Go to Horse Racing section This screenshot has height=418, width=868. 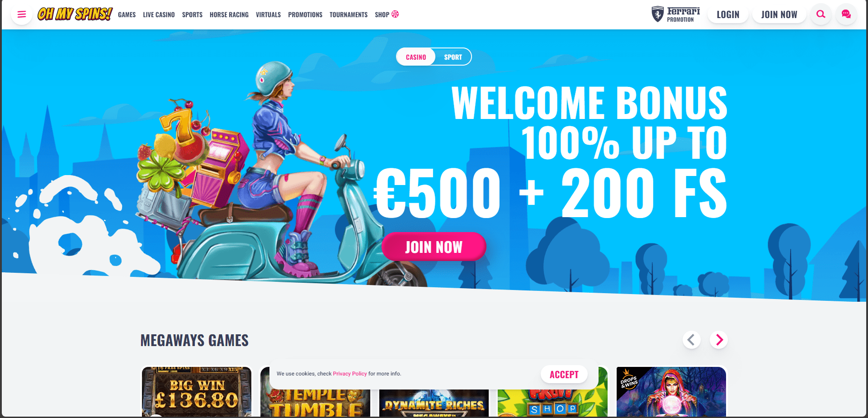[x=229, y=15]
